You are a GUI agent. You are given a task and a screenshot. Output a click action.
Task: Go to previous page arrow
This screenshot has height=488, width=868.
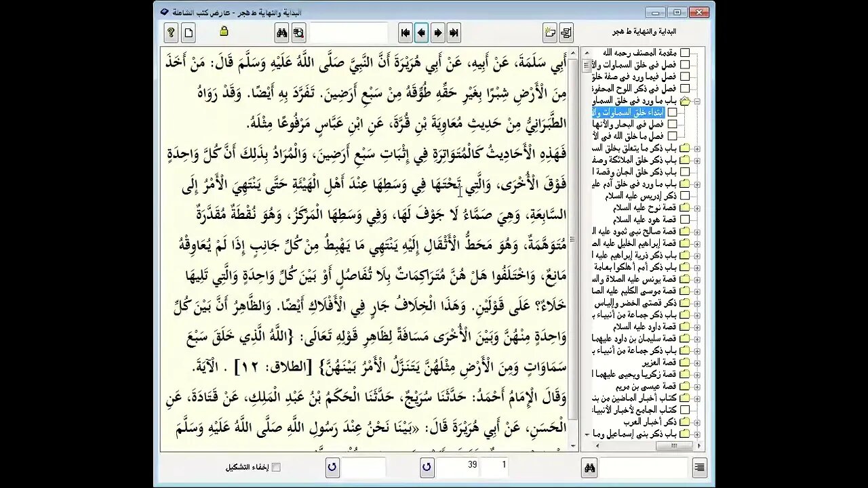(x=422, y=33)
